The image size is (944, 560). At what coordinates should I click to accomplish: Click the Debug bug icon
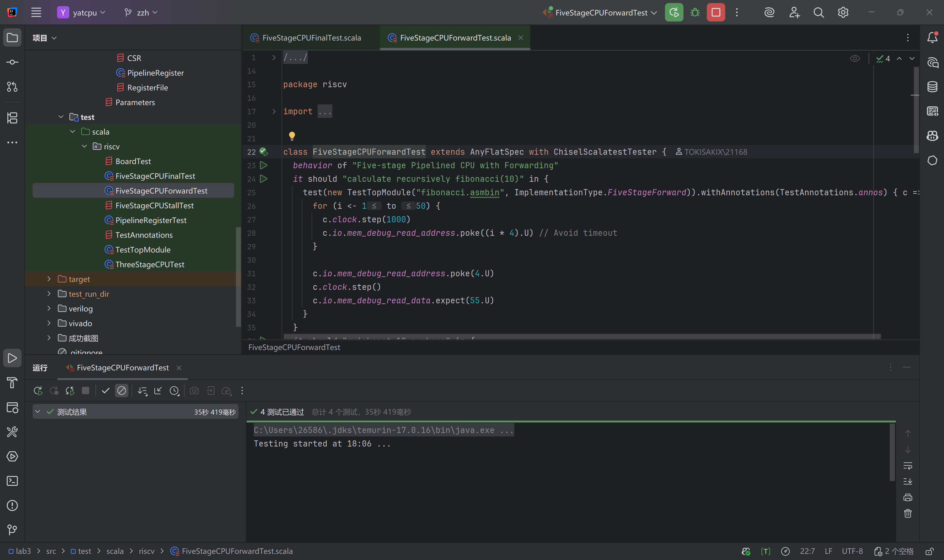point(695,13)
